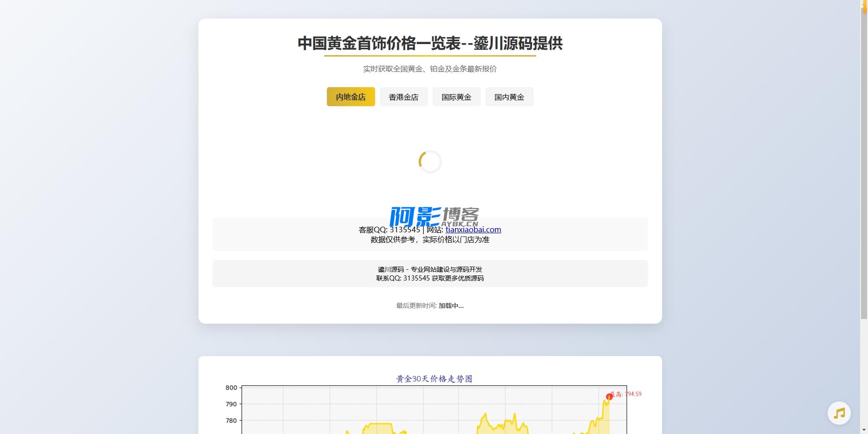Click the 中国黄金首饰价格一览表 page heading
This screenshot has width=868, height=434.
click(430, 43)
